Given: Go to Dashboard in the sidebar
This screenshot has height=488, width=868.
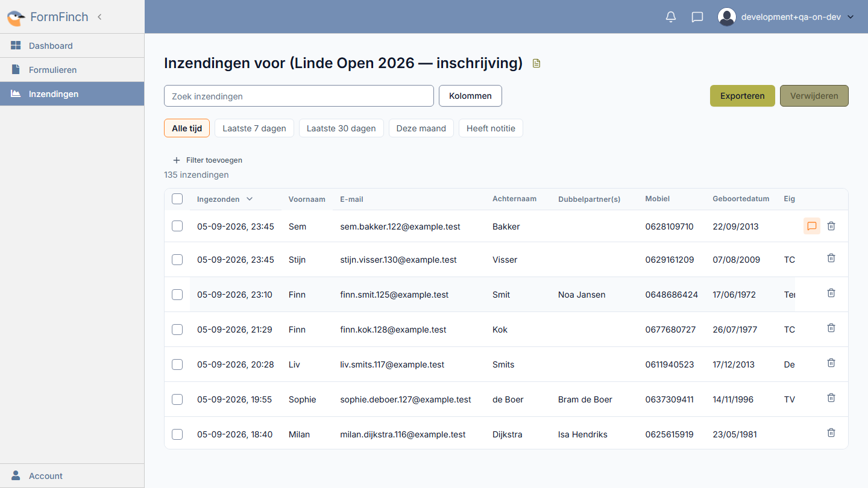Looking at the screenshot, I should click(72, 46).
